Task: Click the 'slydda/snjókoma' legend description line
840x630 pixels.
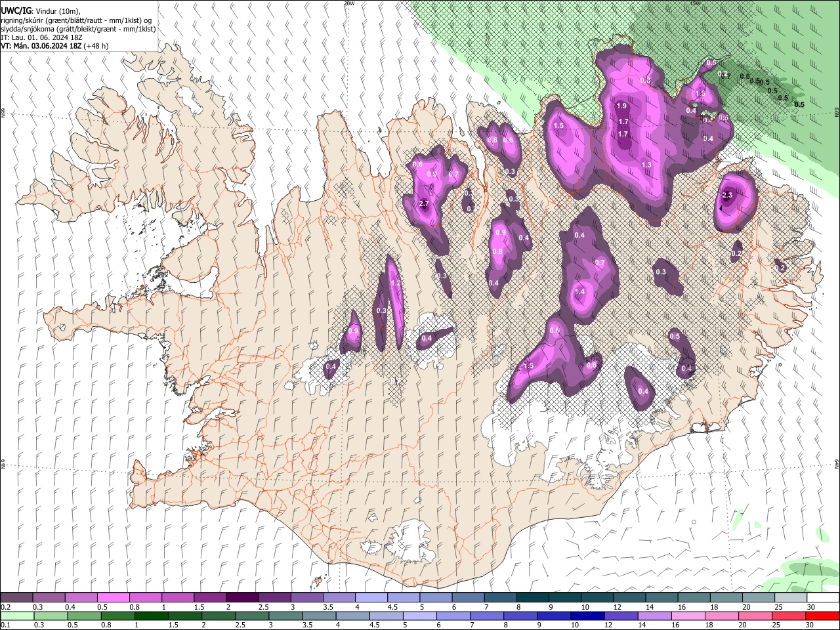Action: click(x=78, y=29)
